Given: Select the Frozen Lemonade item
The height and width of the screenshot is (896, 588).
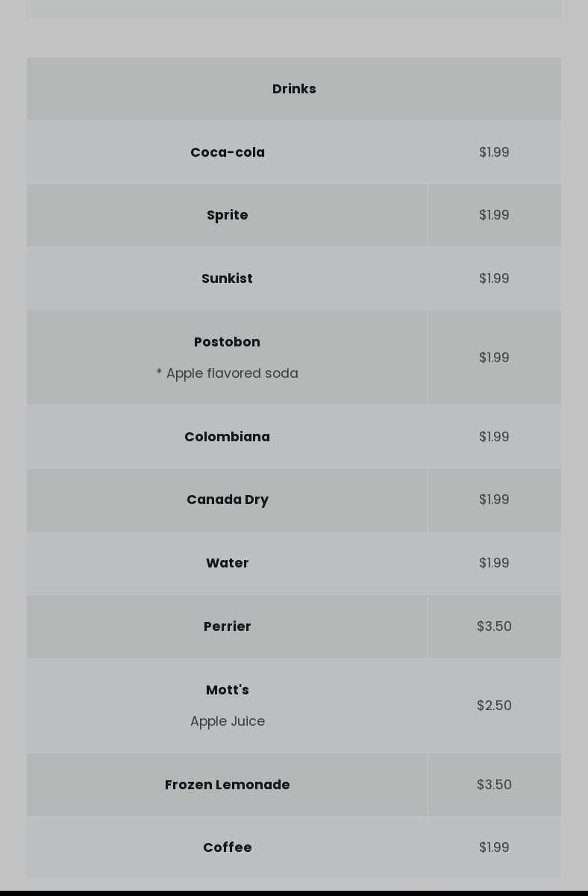Looking at the screenshot, I should point(228,785).
